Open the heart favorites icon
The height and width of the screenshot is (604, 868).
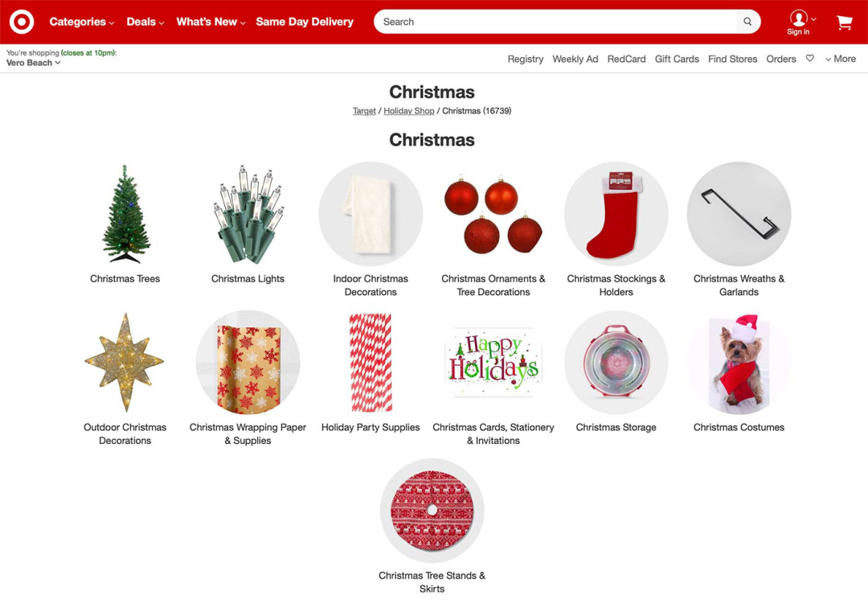pyautogui.click(x=810, y=58)
